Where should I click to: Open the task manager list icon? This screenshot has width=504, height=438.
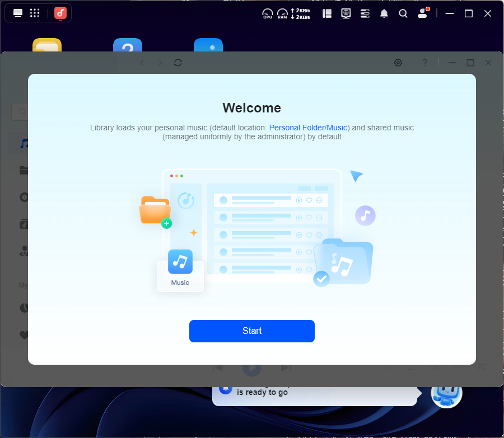point(365,13)
